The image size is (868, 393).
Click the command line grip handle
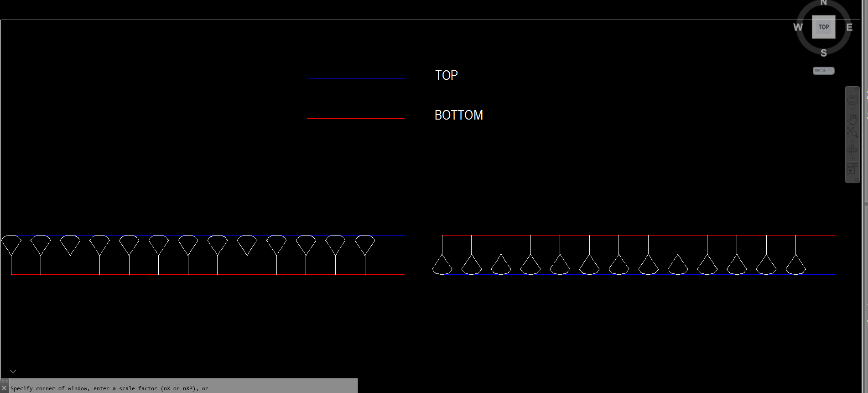[4, 381]
